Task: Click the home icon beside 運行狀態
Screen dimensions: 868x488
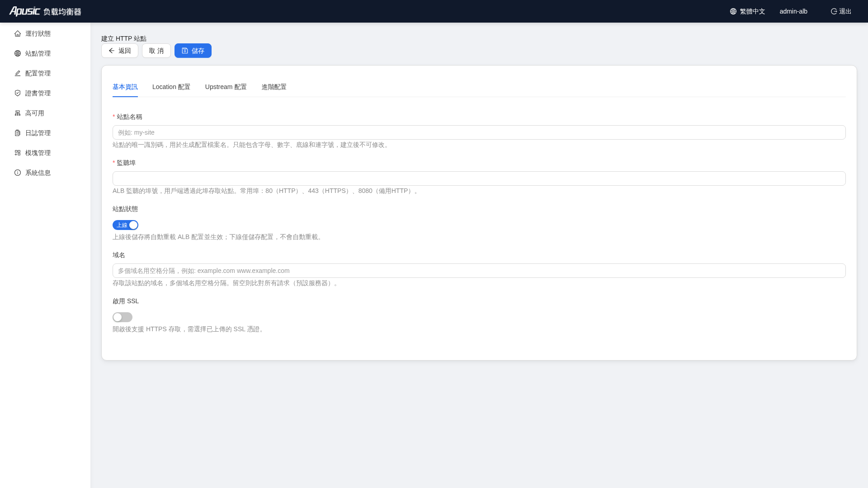Action: click(18, 33)
